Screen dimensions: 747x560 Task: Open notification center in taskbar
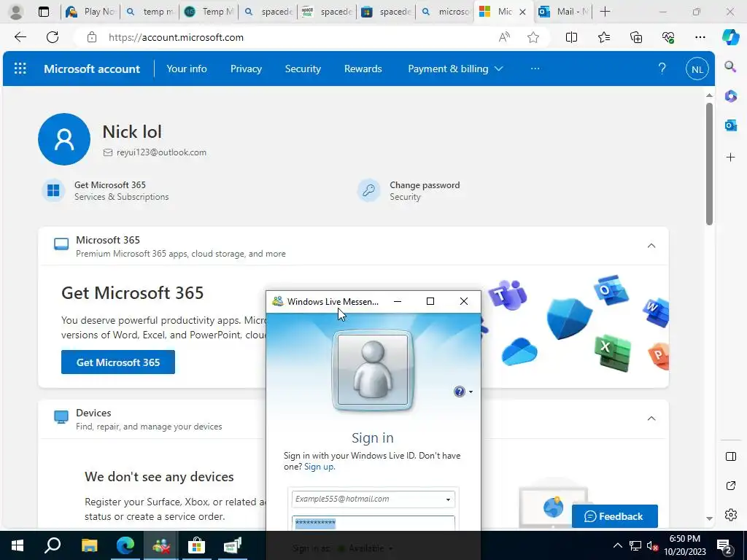point(724,546)
